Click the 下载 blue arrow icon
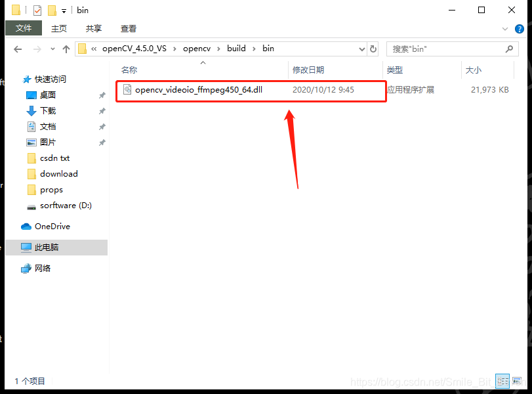This screenshot has width=532, height=394. pyautogui.click(x=31, y=111)
